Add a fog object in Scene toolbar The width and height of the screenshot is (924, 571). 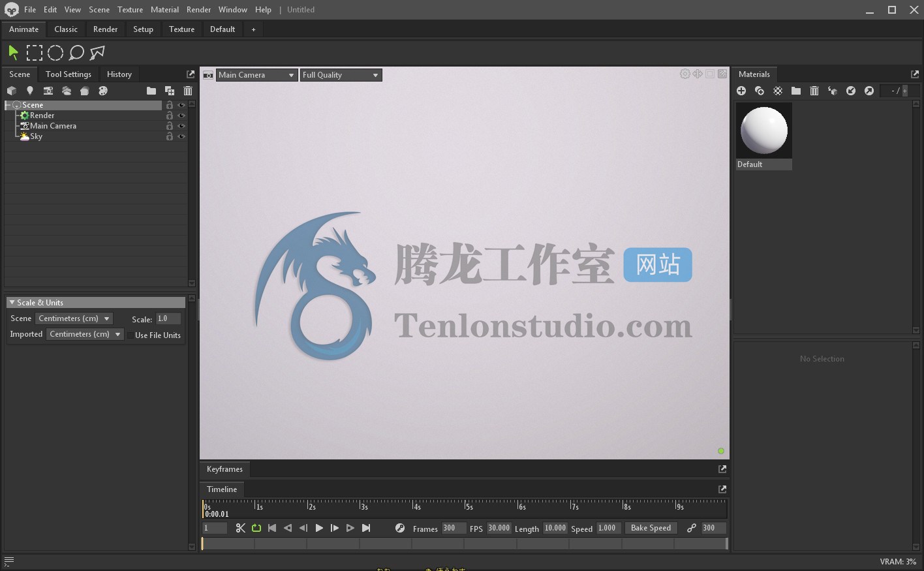(x=85, y=91)
